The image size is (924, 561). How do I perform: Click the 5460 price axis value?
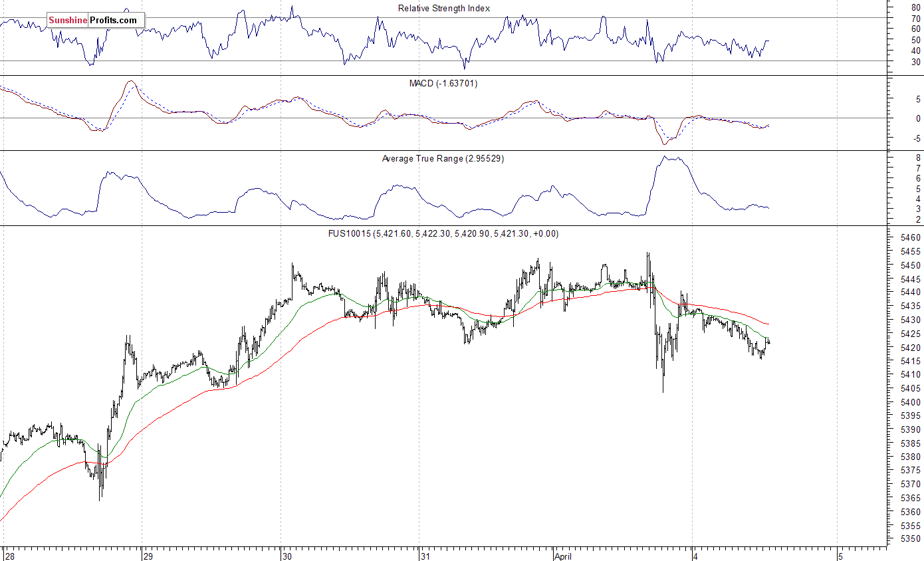pyautogui.click(x=912, y=237)
